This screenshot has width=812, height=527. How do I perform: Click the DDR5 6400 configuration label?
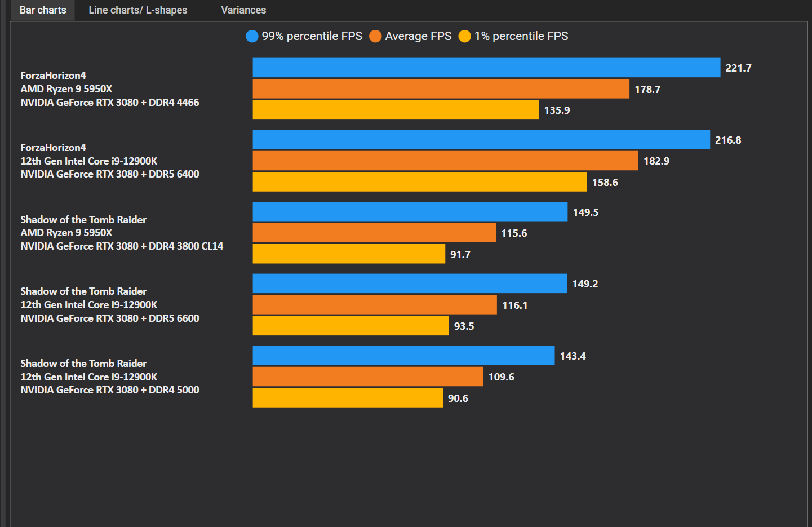coord(110,174)
